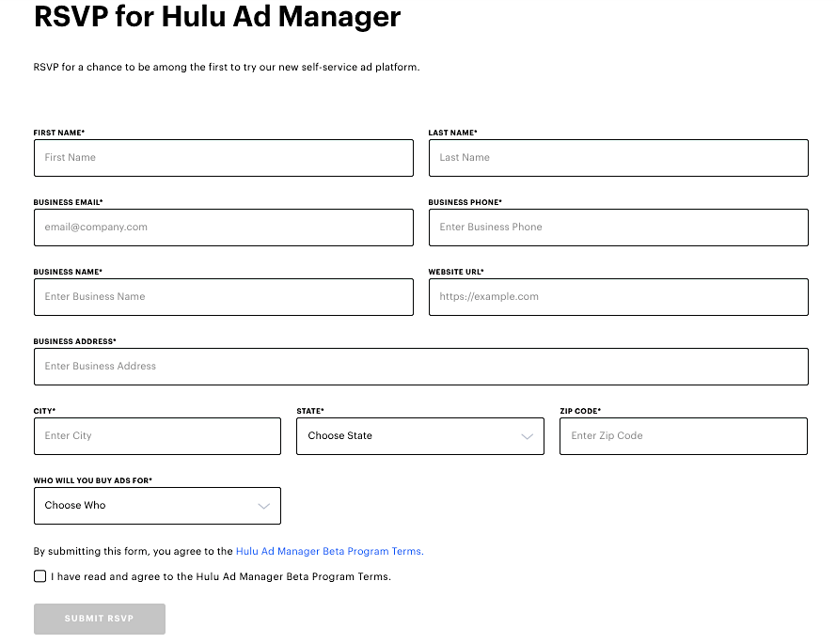Click the City text field
The width and height of the screenshot is (836, 644).
point(157,436)
